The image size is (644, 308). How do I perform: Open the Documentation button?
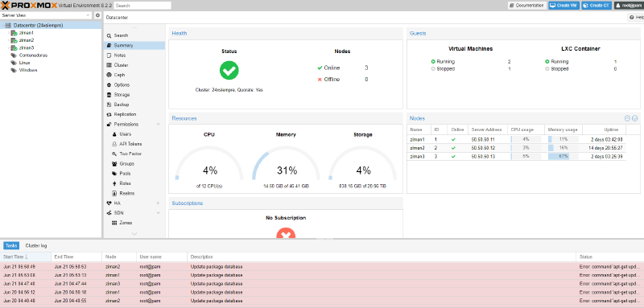tap(527, 6)
